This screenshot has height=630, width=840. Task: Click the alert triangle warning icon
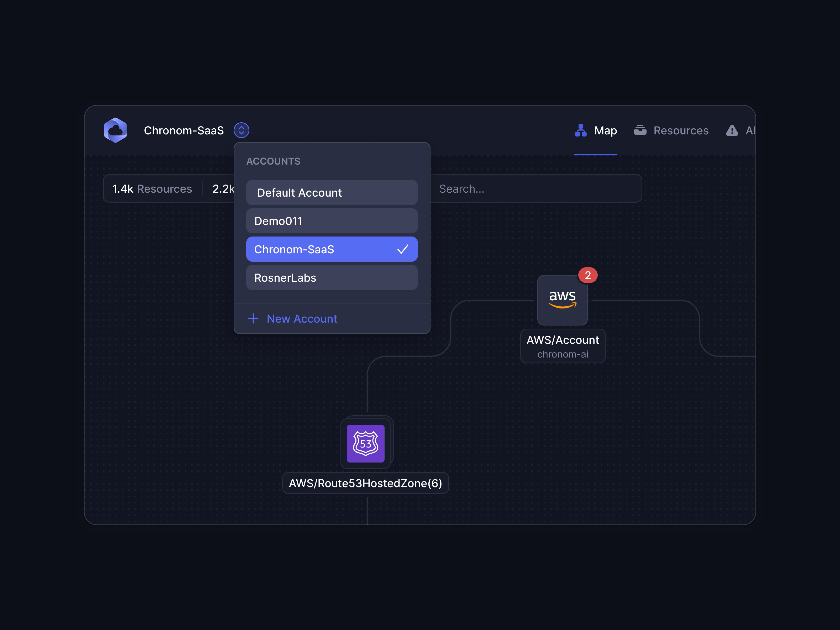[732, 130]
